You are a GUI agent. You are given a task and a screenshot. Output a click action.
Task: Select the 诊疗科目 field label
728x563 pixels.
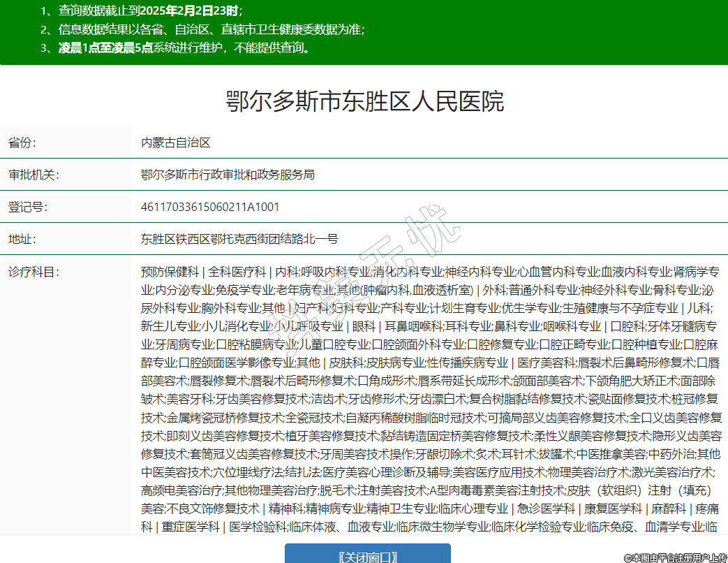pyautogui.click(x=34, y=272)
